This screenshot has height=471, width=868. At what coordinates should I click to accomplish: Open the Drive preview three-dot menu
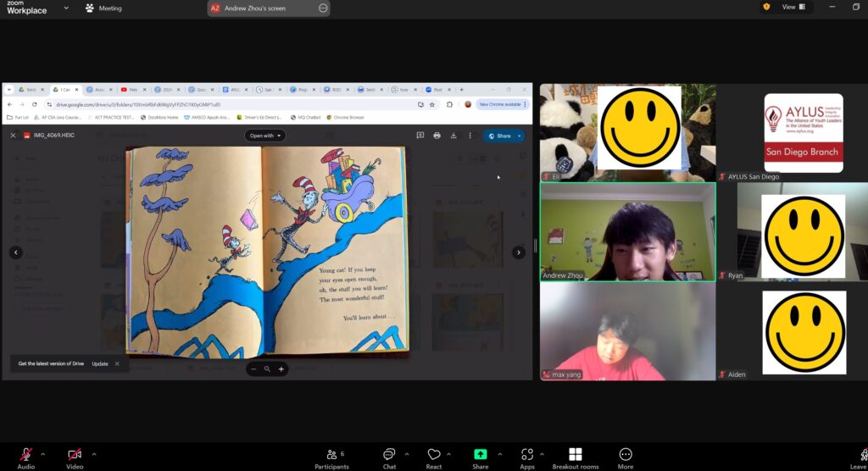(x=470, y=135)
